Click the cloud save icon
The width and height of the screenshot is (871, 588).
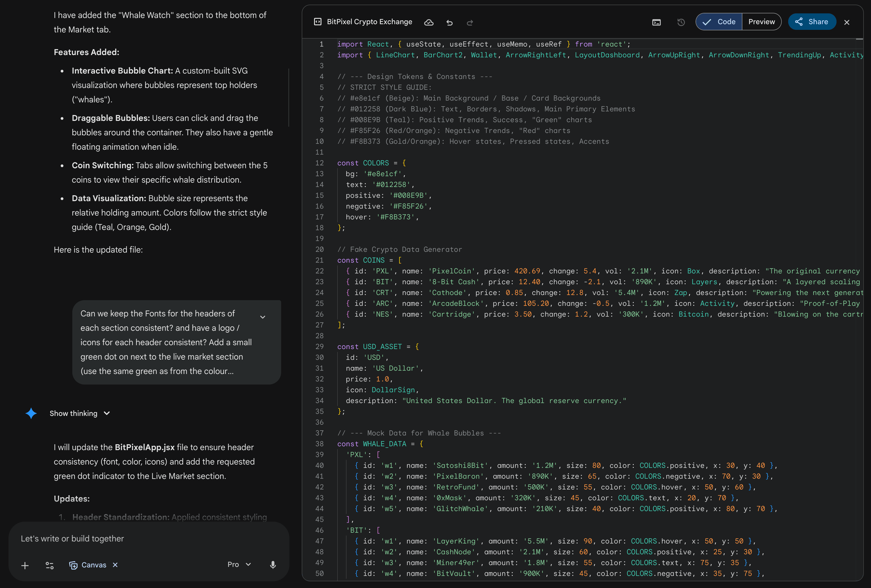coord(429,22)
